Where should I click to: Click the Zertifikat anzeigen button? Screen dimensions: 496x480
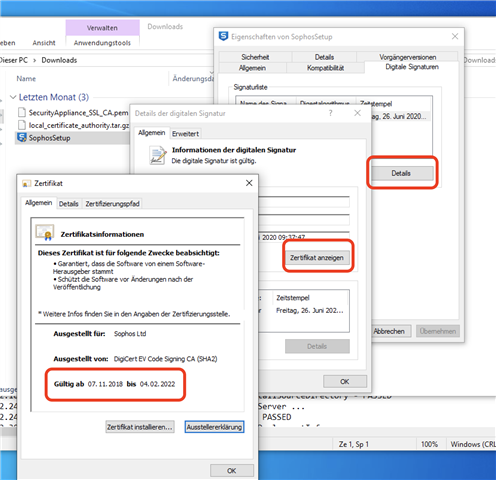coord(317,258)
